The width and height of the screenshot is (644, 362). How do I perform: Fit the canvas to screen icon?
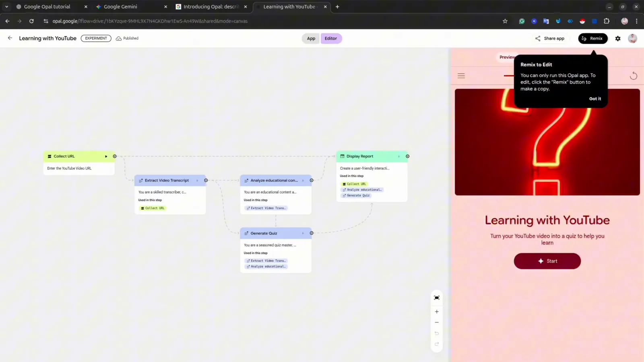point(437,298)
